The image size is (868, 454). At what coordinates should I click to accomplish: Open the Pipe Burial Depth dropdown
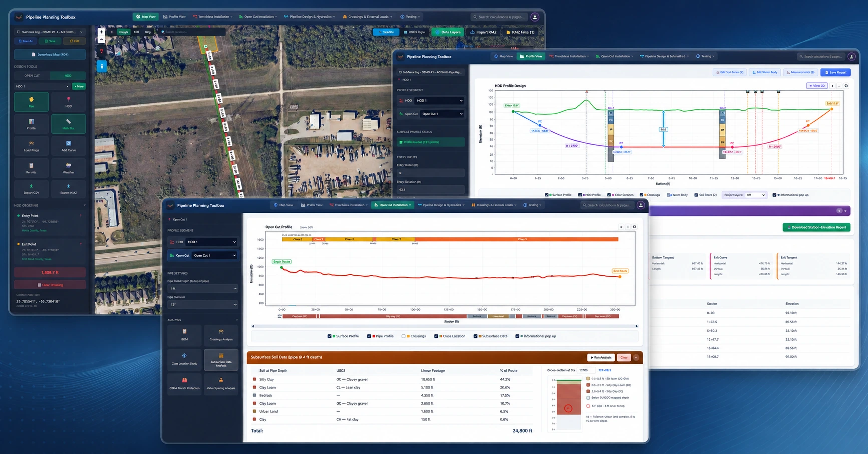pos(203,288)
